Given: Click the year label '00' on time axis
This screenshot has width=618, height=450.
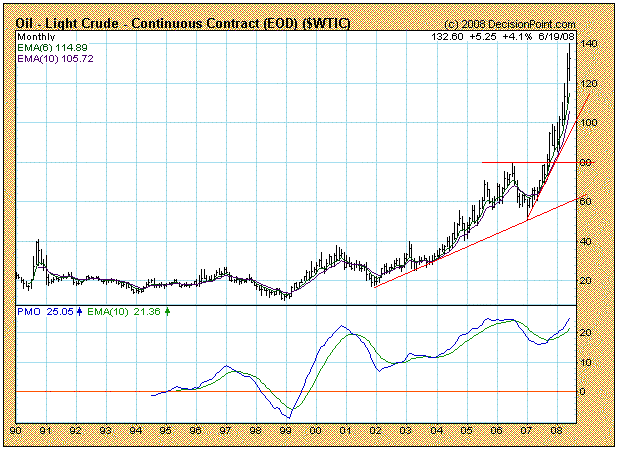Looking at the screenshot, I should (x=316, y=430).
